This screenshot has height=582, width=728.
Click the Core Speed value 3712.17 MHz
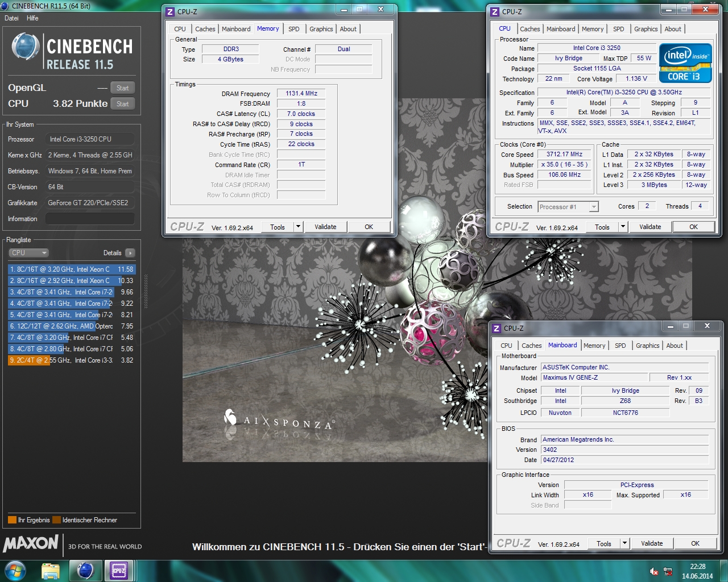coord(564,154)
